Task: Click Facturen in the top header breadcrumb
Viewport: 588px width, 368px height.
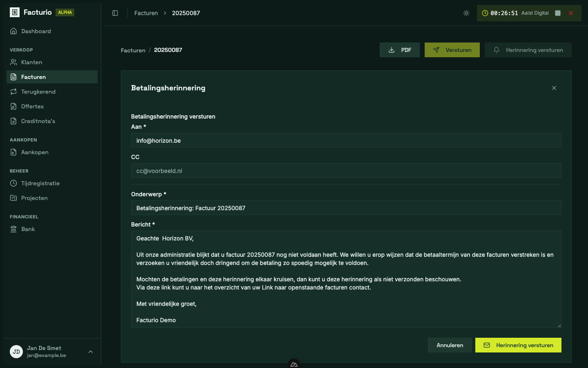Action: point(146,13)
